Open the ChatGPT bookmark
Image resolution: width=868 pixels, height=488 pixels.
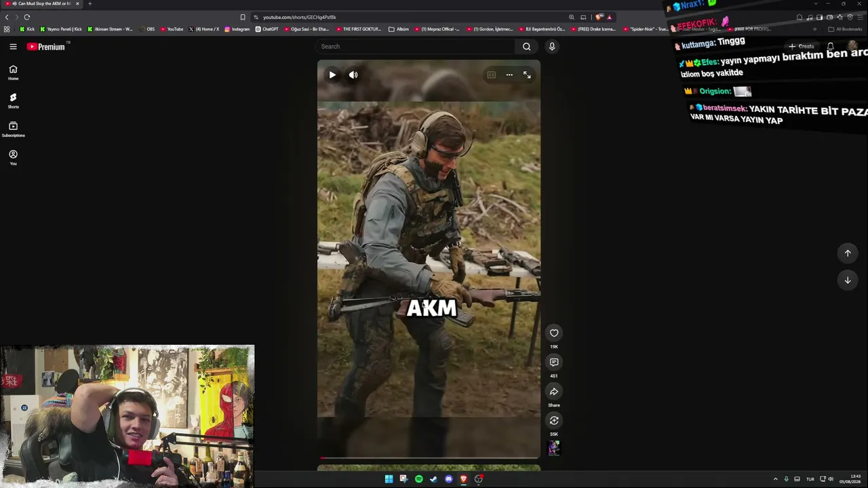coord(267,29)
